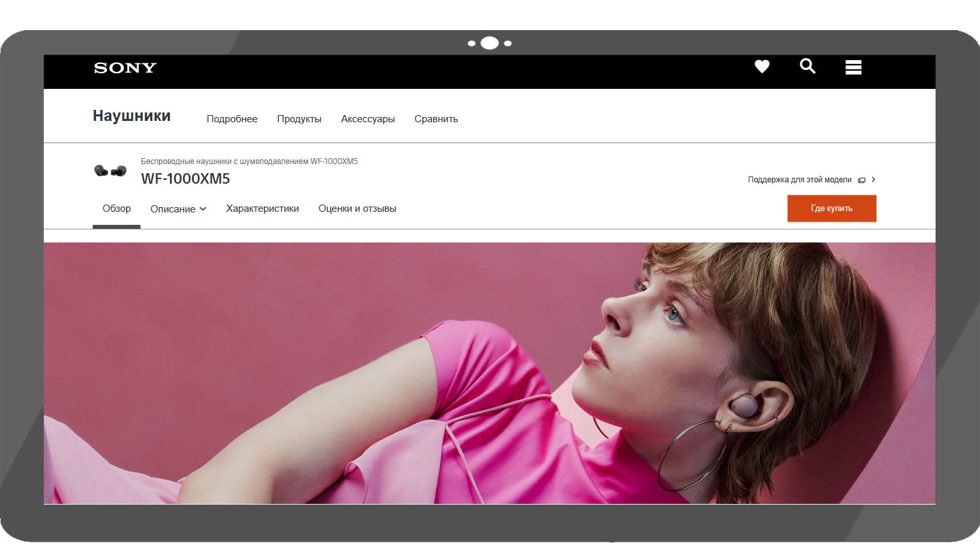Click the right chevron after the support link
This screenshot has height=551, width=980.
click(874, 180)
